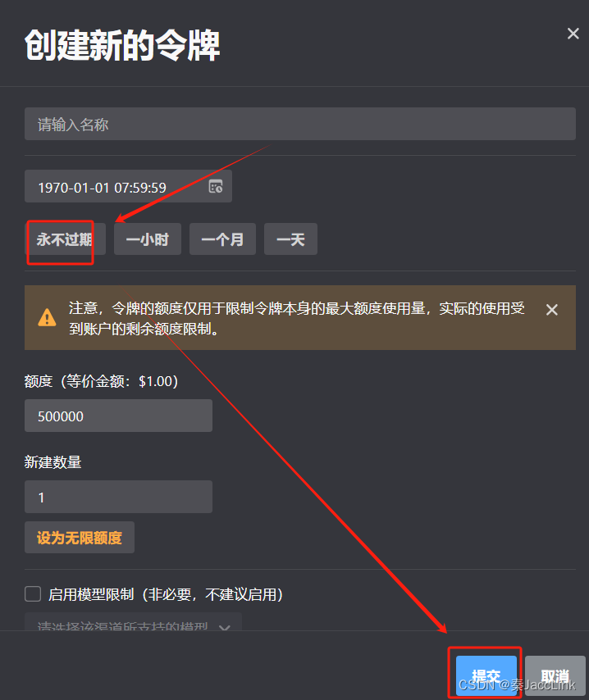Open the supported models dropdown
The width and height of the screenshot is (589, 700).
[133, 622]
